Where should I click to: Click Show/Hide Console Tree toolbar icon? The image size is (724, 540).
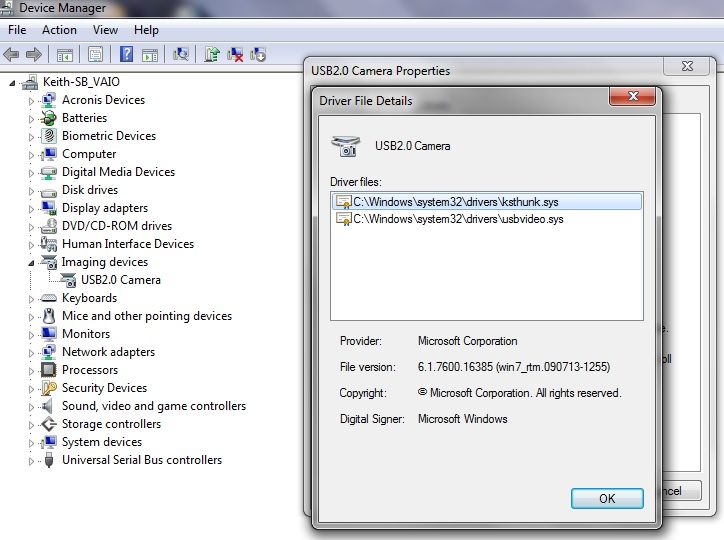pyautogui.click(x=65, y=54)
